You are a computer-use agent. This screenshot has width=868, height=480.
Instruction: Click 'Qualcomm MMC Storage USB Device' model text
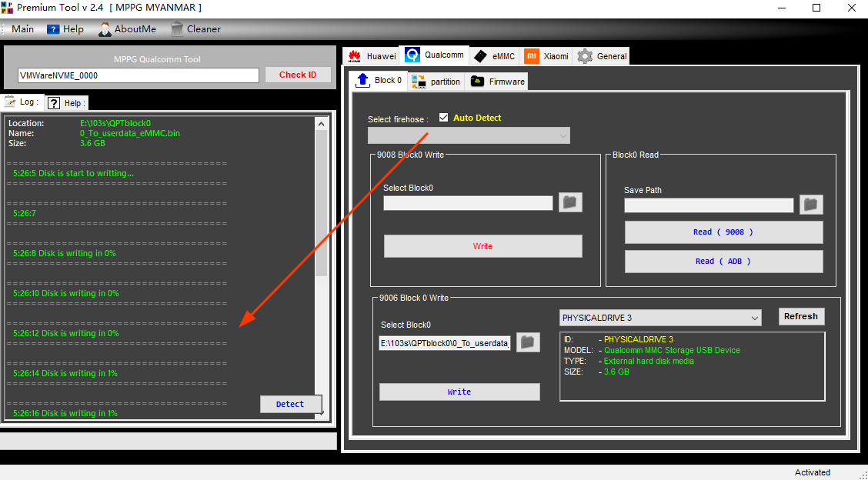pyautogui.click(x=672, y=350)
